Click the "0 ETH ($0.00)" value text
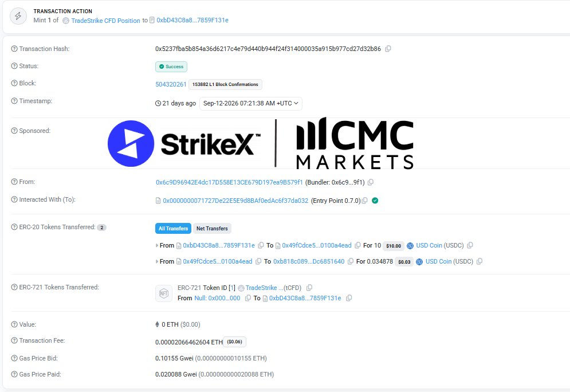This screenshot has width=570, height=392. (x=180, y=324)
